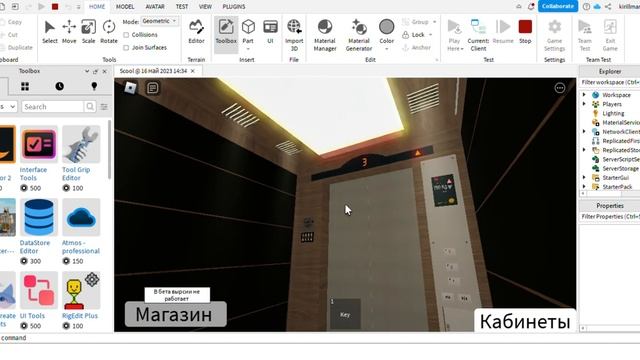Click the Магазин button in game
Viewport: 640px width, 360px height.
click(x=176, y=314)
